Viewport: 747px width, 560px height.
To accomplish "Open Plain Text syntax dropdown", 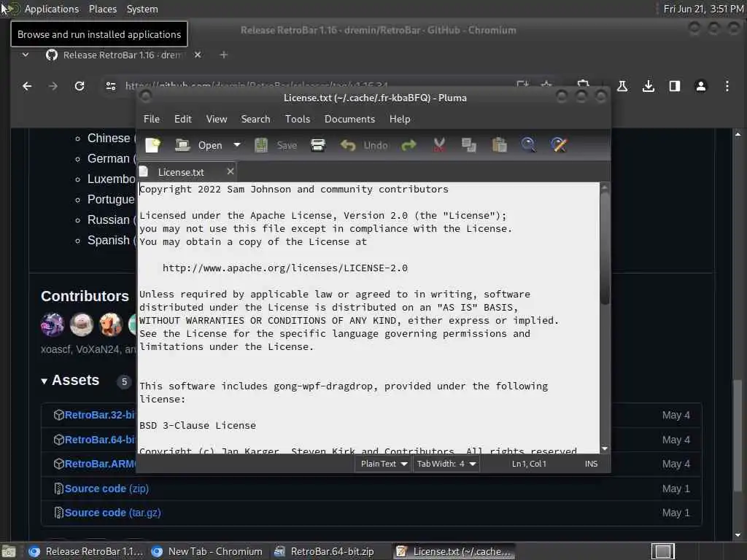I will coord(384,464).
